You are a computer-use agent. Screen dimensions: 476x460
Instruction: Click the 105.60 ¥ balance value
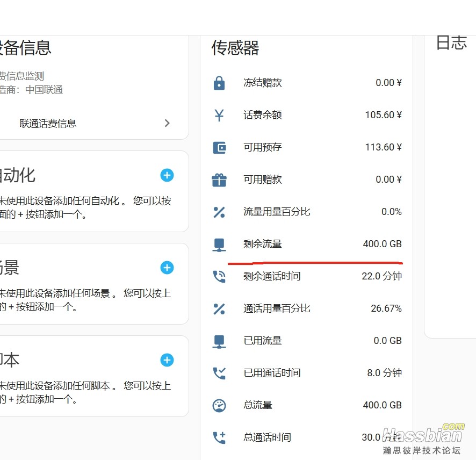(x=384, y=115)
